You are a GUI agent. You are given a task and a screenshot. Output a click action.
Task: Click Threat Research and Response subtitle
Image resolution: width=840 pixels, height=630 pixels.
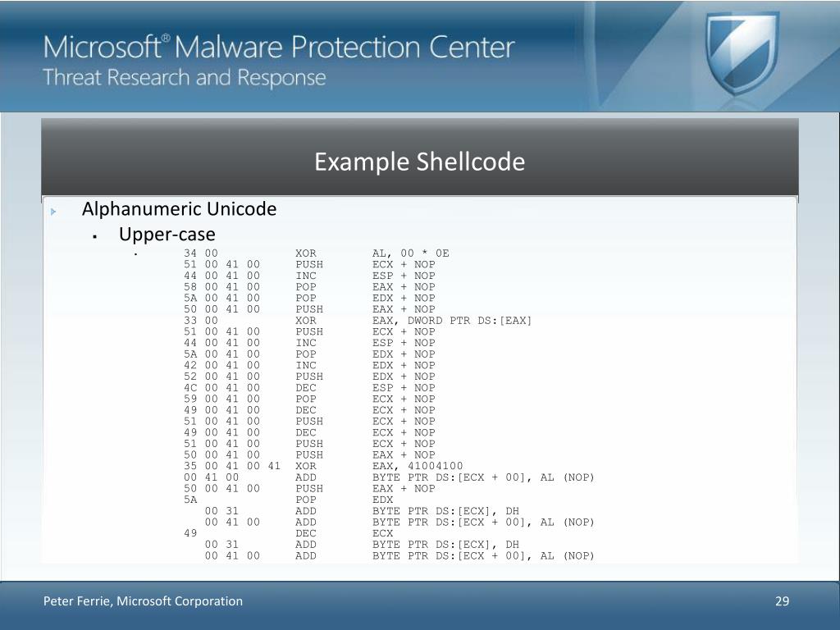pyautogui.click(x=185, y=78)
